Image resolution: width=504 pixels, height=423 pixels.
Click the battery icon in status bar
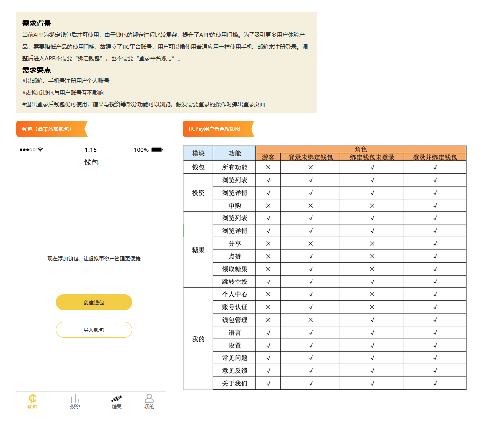[x=157, y=150]
